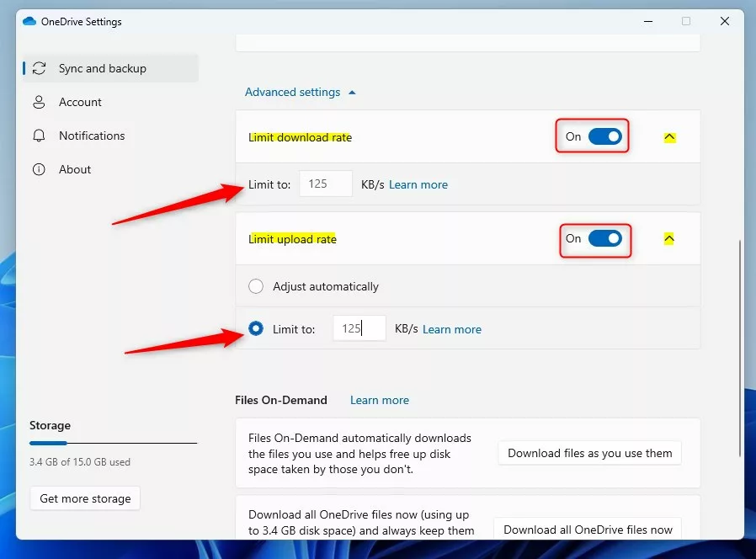Collapse the Limit download rate chevron
Viewport: 756px width, 559px height.
click(x=669, y=137)
